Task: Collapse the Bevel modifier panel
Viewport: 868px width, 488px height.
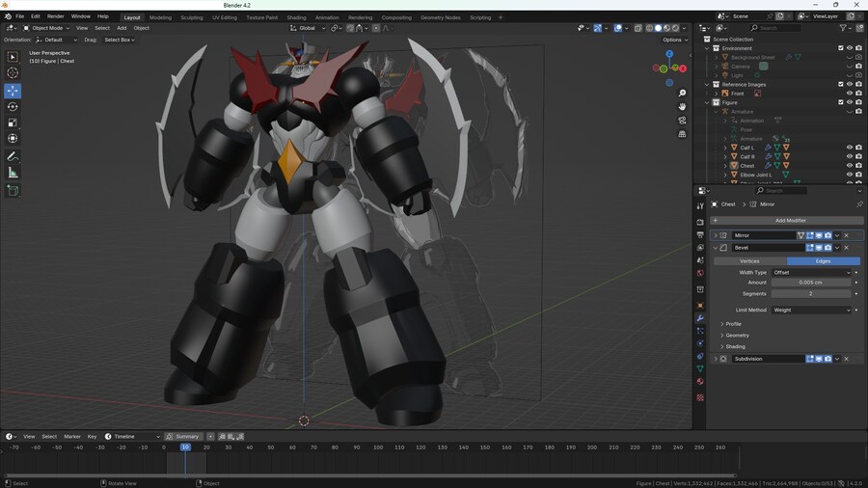Action: (x=716, y=248)
